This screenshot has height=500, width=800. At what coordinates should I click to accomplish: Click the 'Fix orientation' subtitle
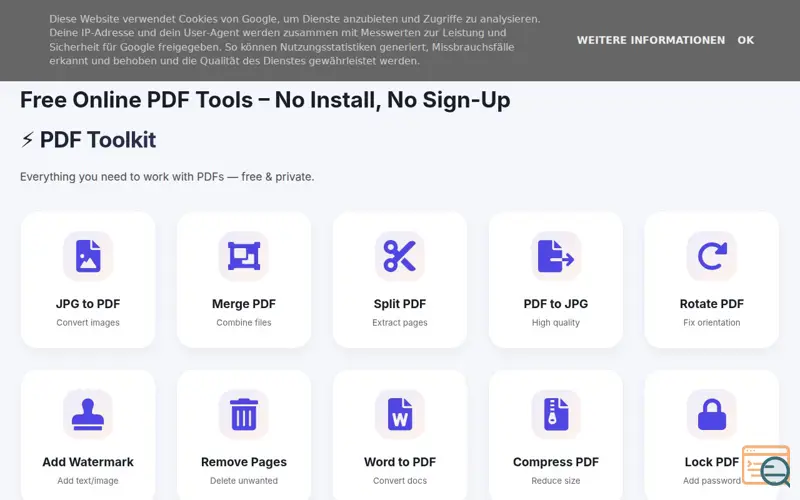(712, 322)
